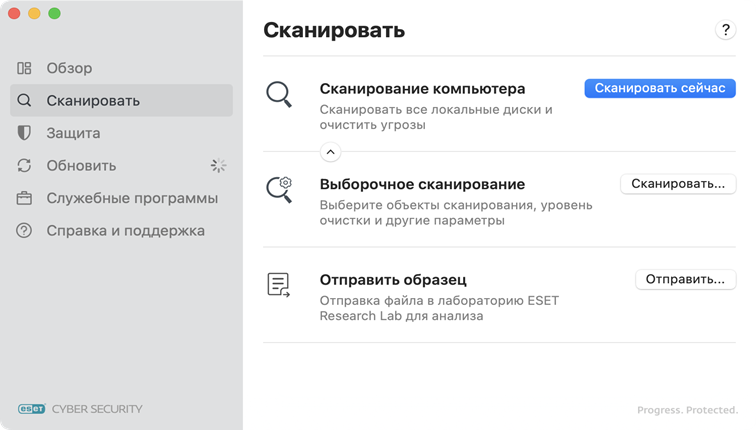This screenshot has height=430, width=756.
Task: Click the Справка и поддержка question icon
Action: point(25,231)
